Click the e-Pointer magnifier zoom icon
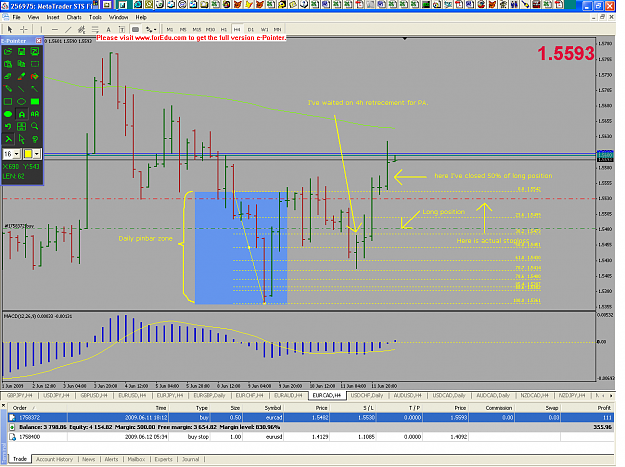 pos(35,127)
